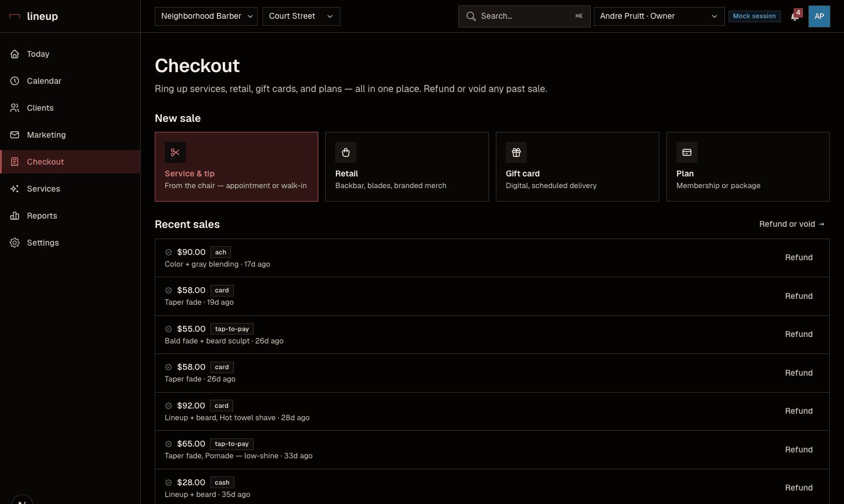Refund the $58.00 Taper fade 26d ago sale
The height and width of the screenshot is (504, 844).
click(799, 373)
